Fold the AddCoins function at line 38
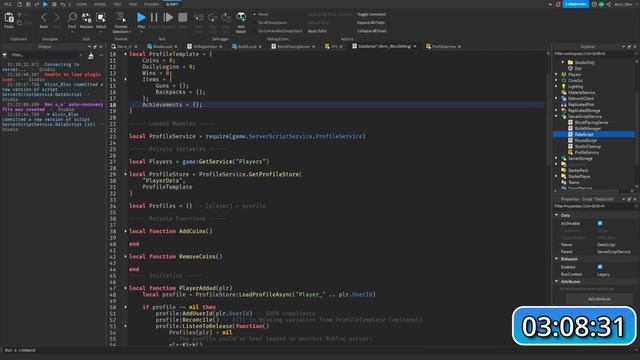The image size is (640, 360). point(125,231)
